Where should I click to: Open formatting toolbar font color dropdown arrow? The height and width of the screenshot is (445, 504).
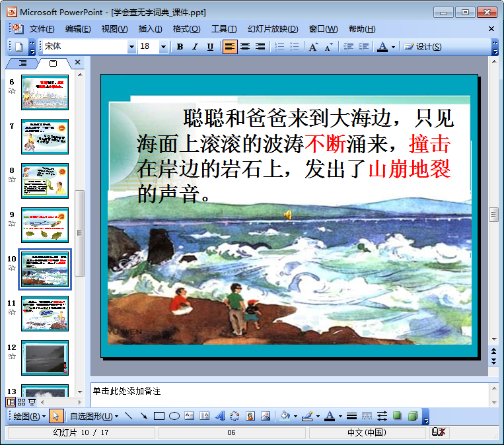(394, 48)
